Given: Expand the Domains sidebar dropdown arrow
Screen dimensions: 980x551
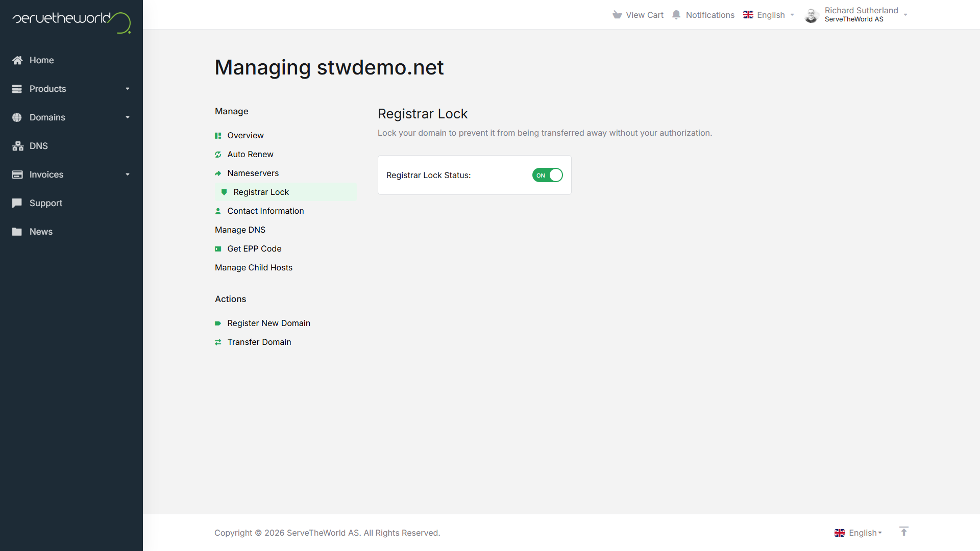Looking at the screenshot, I should 128,117.
